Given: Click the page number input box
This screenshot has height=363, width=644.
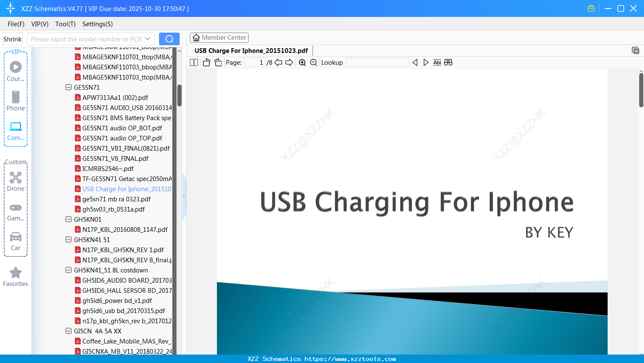Looking at the screenshot, I should [255, 62].
